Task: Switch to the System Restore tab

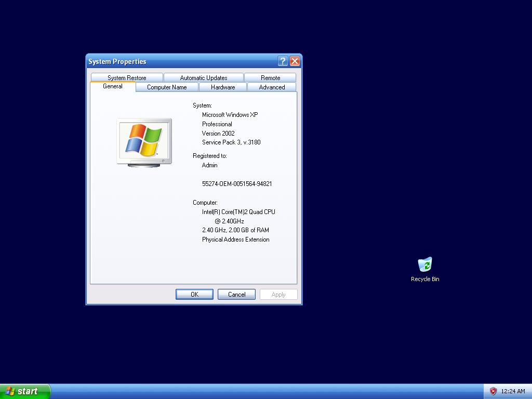Action: (127, 78)
